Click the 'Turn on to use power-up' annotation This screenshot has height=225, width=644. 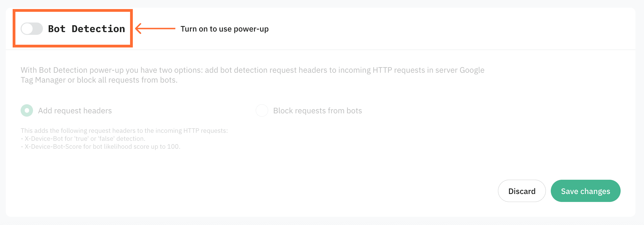click(x=225, y=29)
